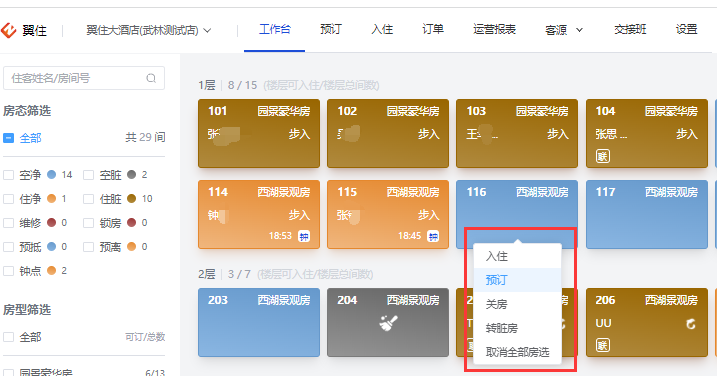
Task: Open the 运营报表 tab
Action: coord(494,30)
